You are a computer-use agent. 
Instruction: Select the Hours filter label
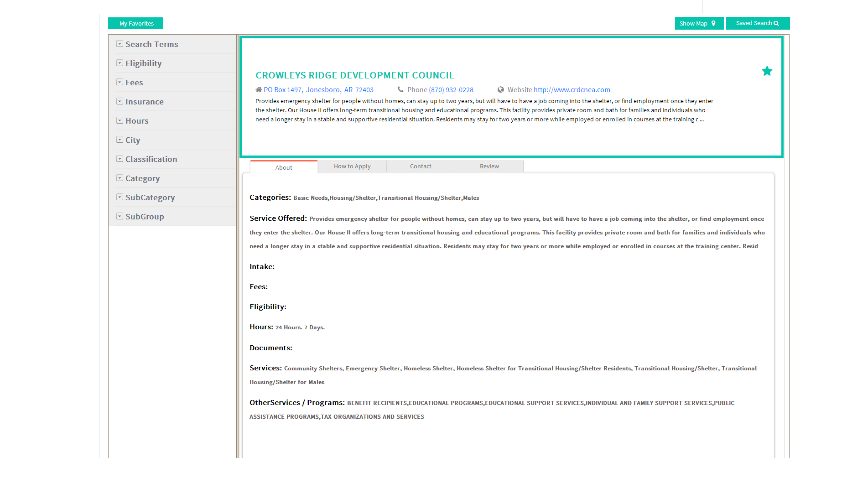point(137,121)
